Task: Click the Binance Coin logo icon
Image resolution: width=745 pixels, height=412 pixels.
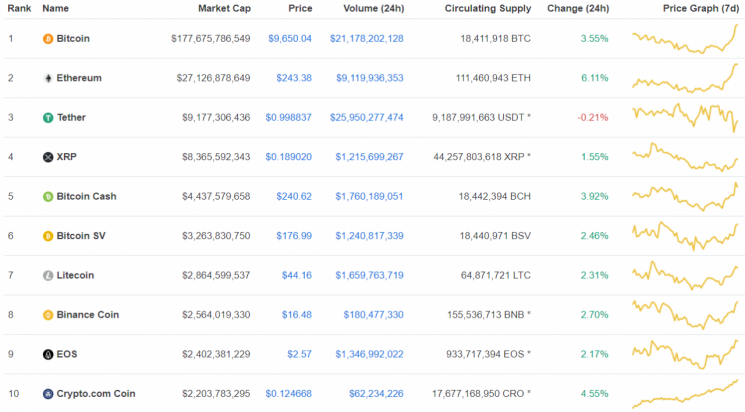Action: [48, 315]
